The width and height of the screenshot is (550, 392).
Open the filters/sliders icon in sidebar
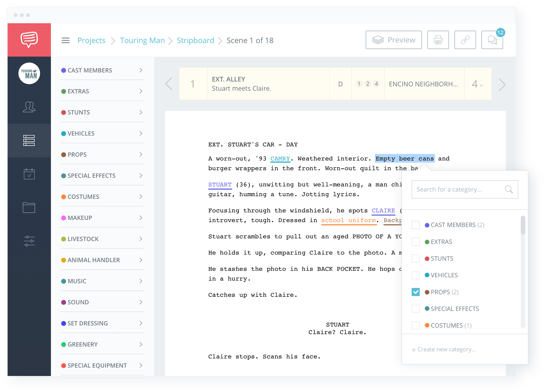(x=28, y=241)
